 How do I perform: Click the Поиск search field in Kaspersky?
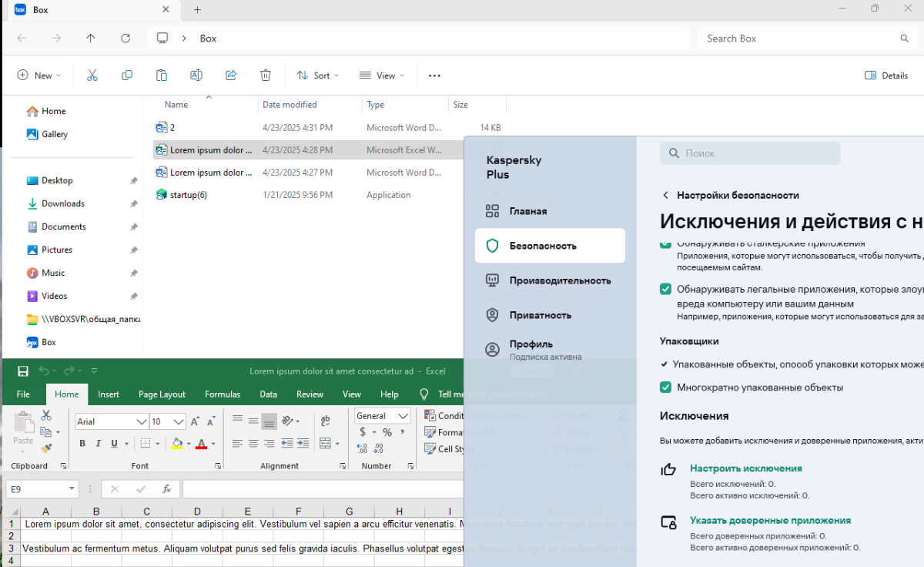749,153
